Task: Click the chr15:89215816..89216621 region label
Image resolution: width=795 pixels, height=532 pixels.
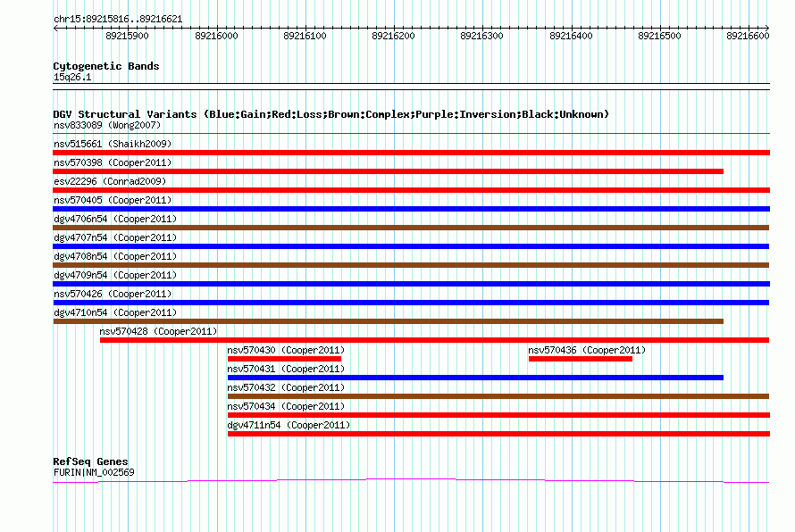Action: coord(118,20)
